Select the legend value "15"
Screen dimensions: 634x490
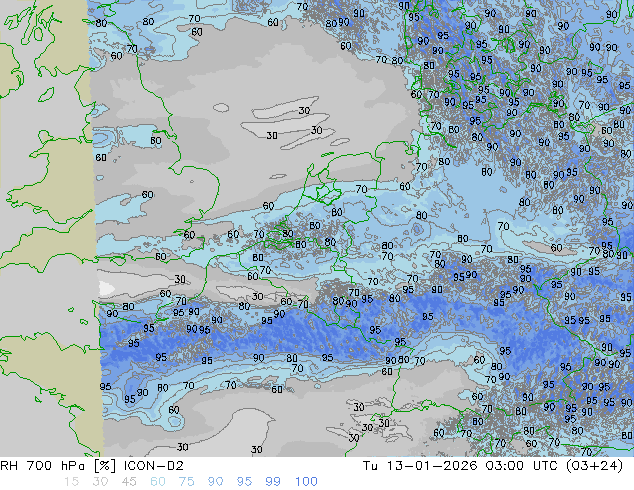pyautogui.click(x=71, y=482)
